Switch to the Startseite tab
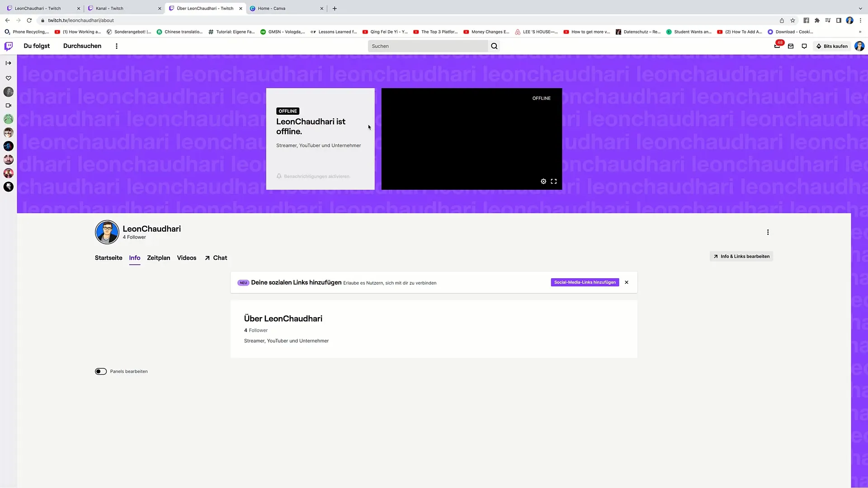The height and width of the screenshot is (488, 868). [108, 258]
